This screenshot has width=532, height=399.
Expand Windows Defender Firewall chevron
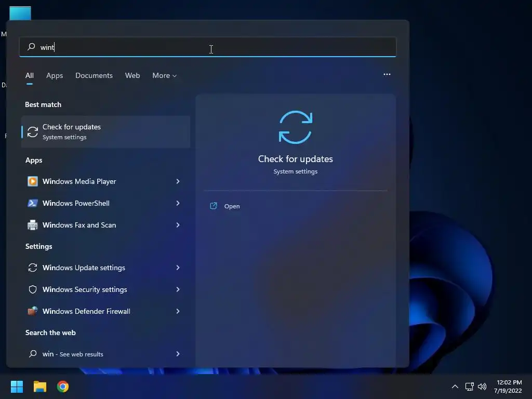pyautogui.click(x=178, y=311)
